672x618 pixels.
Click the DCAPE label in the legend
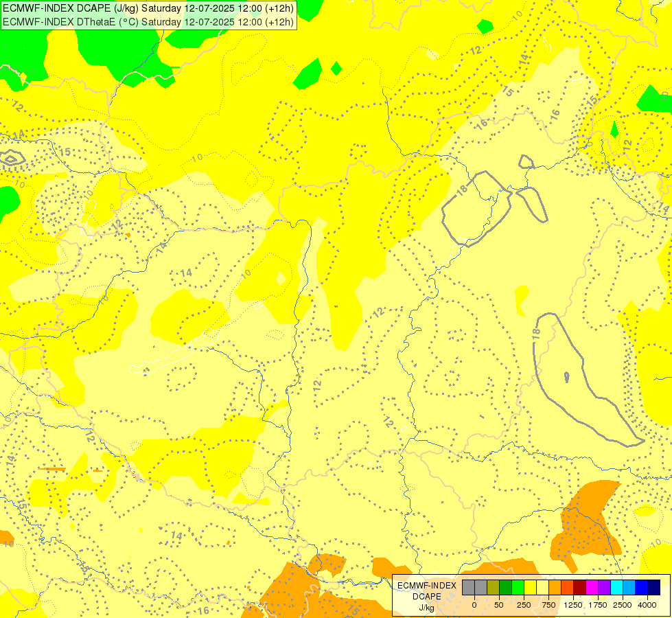[427, 597]
